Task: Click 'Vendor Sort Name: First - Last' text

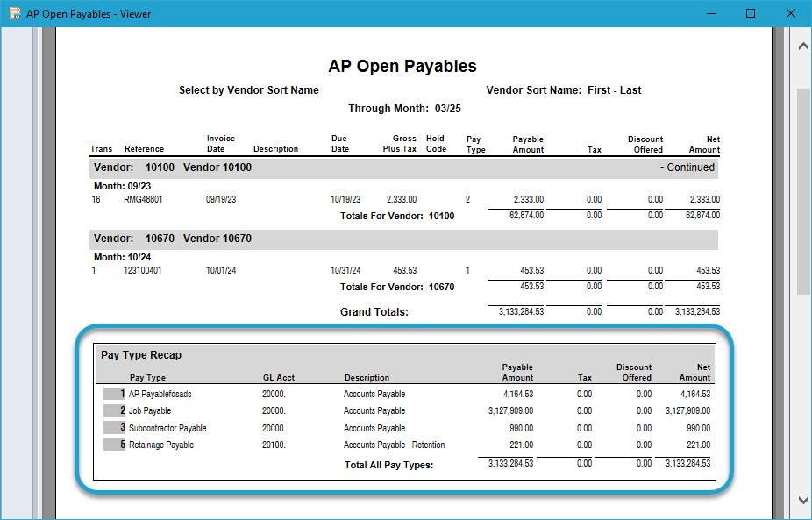Action: pos(564,90)
